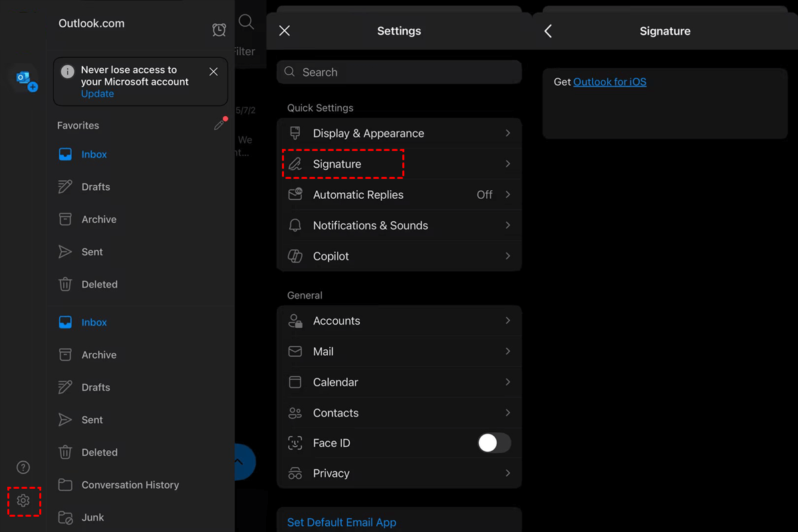The height and width of the screenshot is (532, 798).
Task: Open Contacts settings
Action: 399,413
